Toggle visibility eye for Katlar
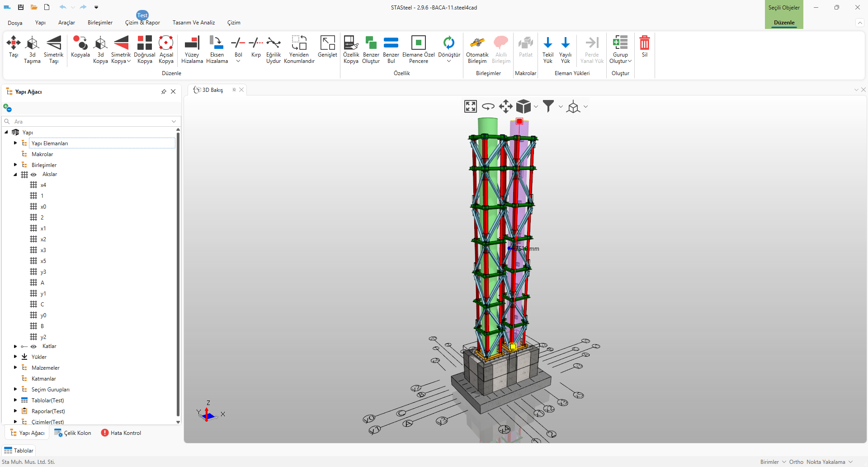This screenshot has width=868, height=467. [34, 347]
